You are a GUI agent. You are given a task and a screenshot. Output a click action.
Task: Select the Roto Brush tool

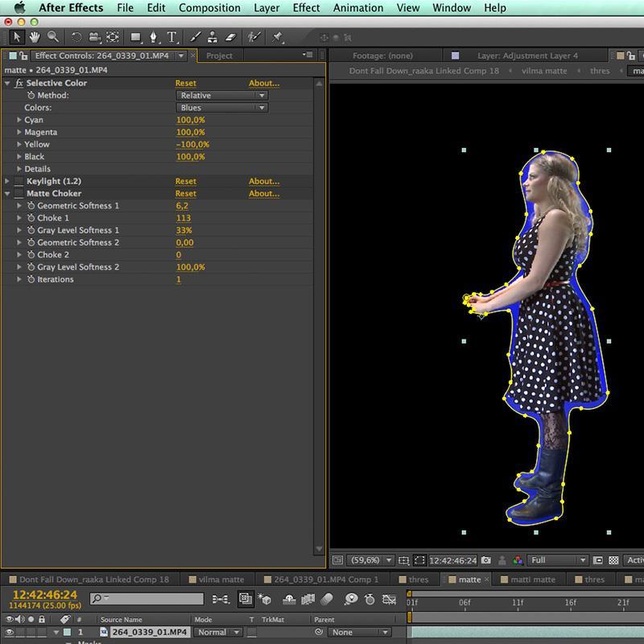pos(254,37)
